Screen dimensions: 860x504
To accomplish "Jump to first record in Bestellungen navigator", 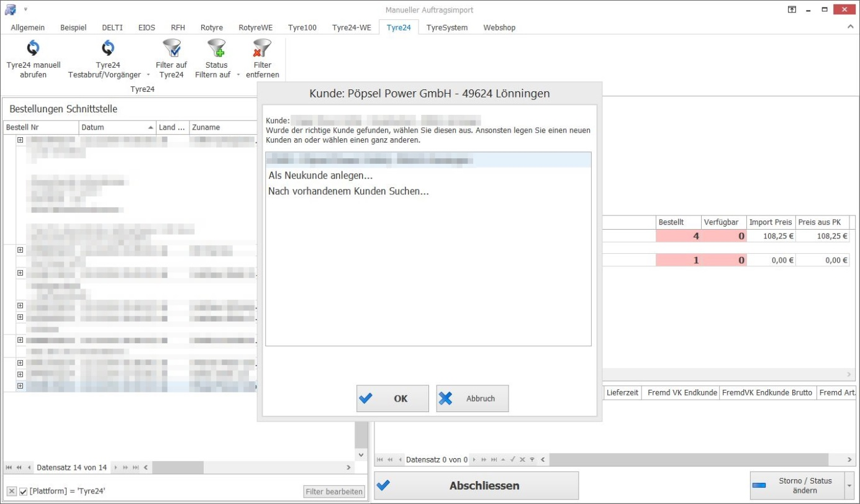I will point(9,467).
